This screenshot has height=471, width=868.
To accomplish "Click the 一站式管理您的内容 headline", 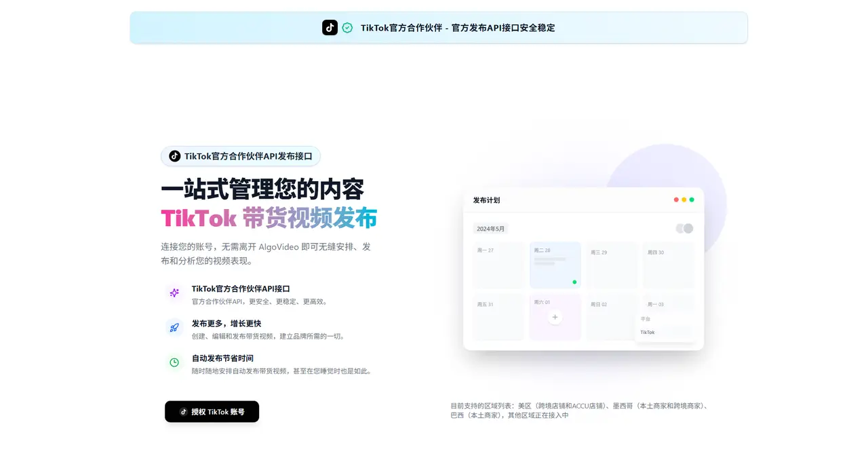I will (x=262, y=189).
